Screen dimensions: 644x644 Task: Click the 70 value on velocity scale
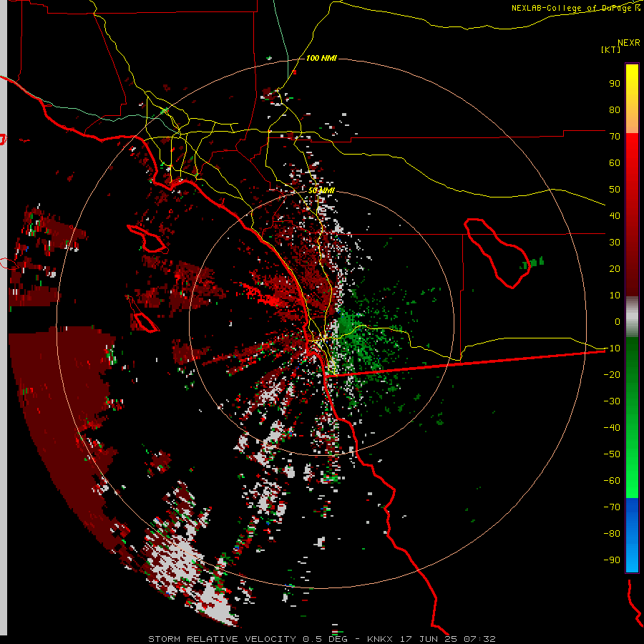pos(615,137)
